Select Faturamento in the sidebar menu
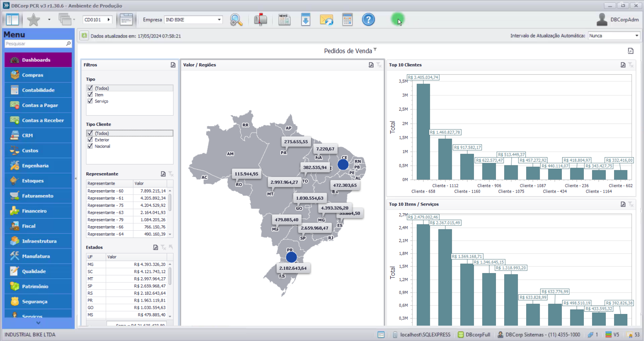 tap(37, 196)
